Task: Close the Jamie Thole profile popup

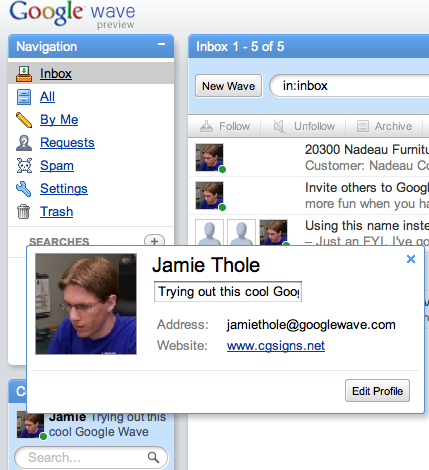Action: pos(411,259)
